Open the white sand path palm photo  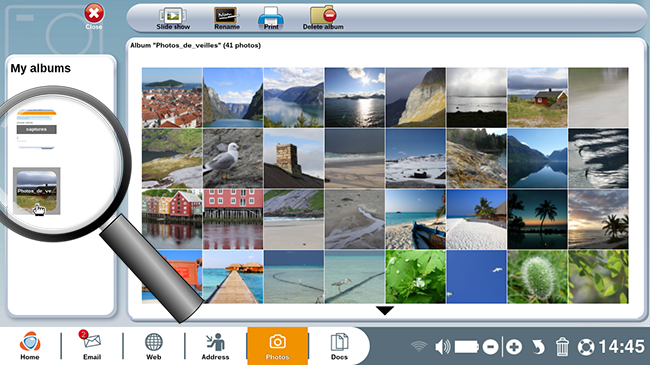tap(477, 219)
